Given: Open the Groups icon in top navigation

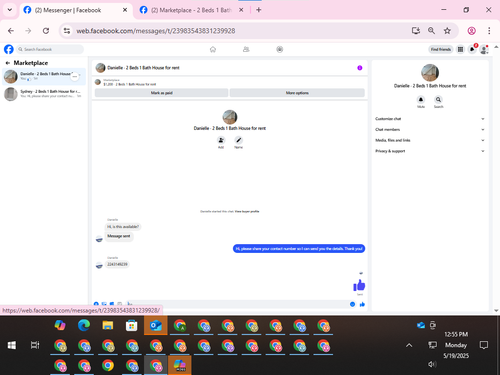Looking at the screenshot, I should 280,49.
